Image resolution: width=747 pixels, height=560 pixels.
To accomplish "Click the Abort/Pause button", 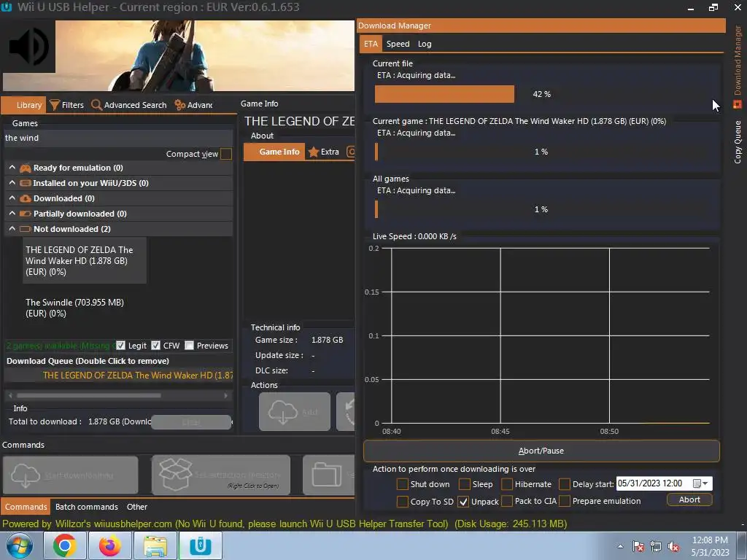I will tap(541, 451).
